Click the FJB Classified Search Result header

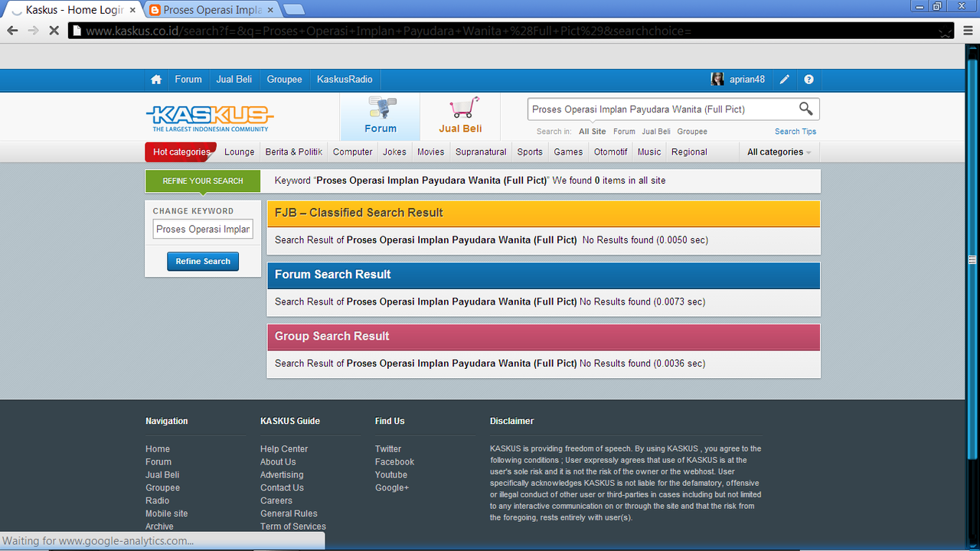click(544, 213)
